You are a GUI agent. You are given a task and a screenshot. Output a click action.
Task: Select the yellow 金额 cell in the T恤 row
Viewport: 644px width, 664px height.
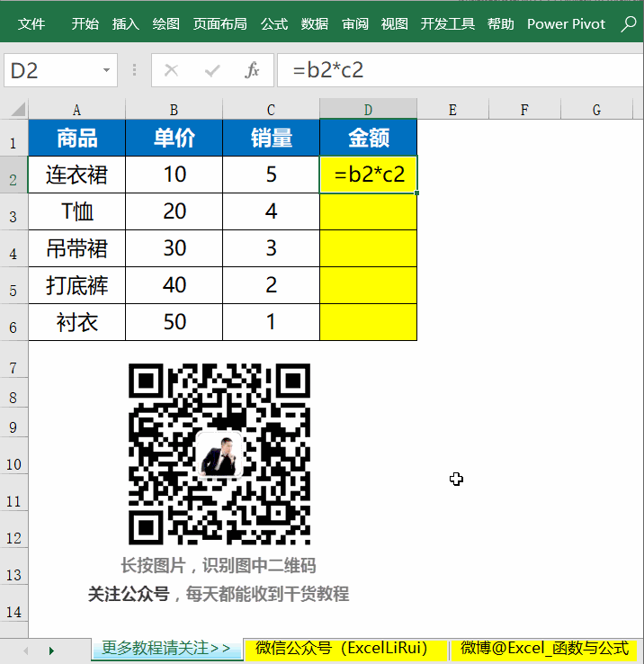coord(369,211)
